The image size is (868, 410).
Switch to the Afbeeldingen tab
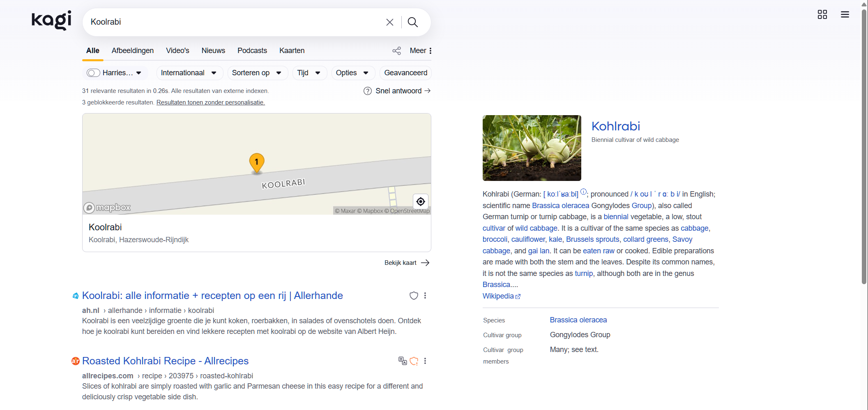point(132,51)
